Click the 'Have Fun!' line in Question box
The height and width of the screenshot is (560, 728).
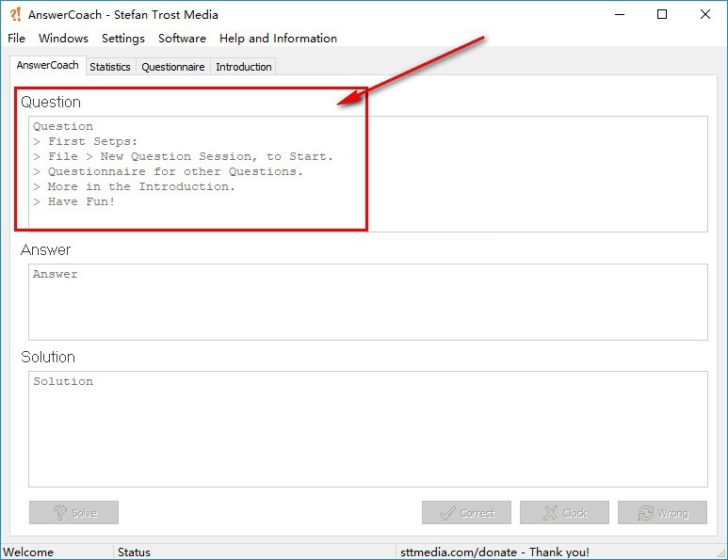point(74,201)
